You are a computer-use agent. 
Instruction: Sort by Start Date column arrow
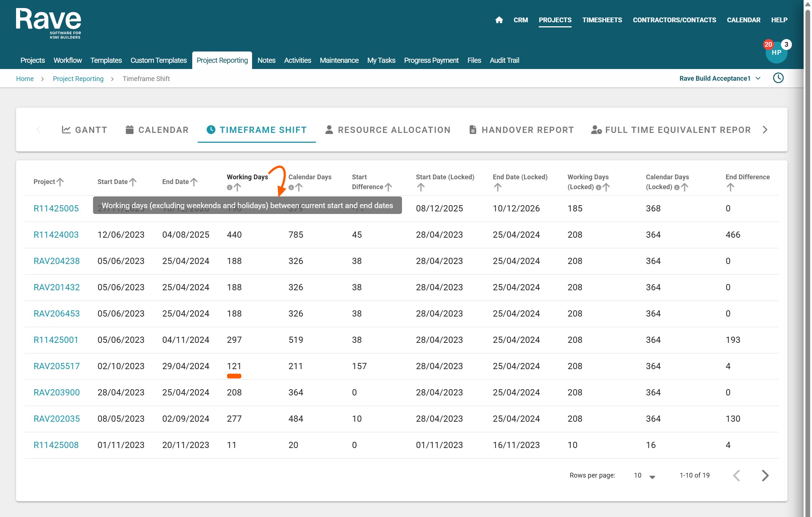pyautogui.click(x=133, y=182)
